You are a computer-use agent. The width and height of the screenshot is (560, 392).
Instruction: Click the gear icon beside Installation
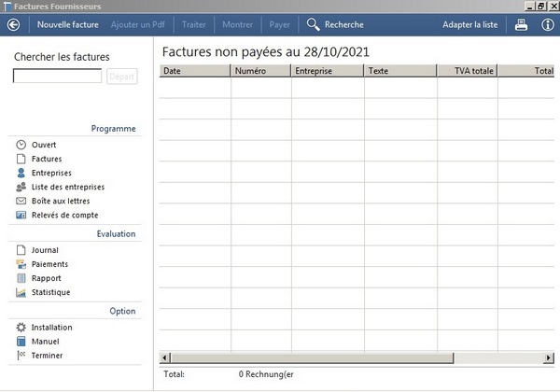(x=21, y=328)
